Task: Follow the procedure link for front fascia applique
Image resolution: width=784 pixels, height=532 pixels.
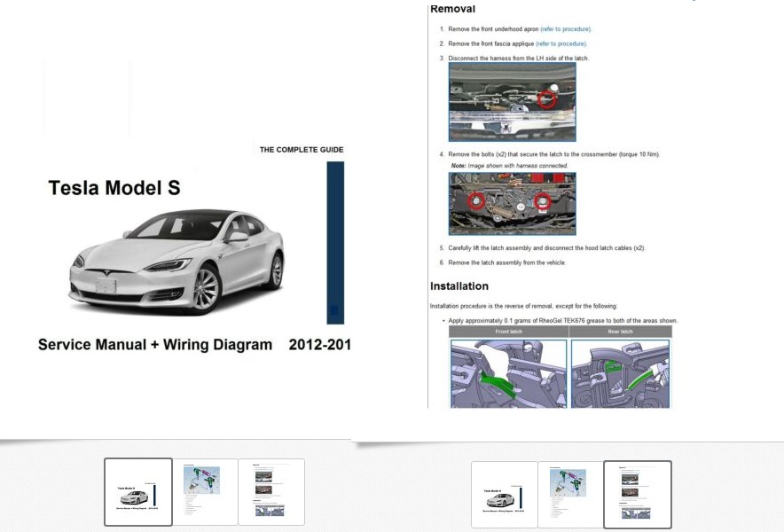Action: [561, 43]
